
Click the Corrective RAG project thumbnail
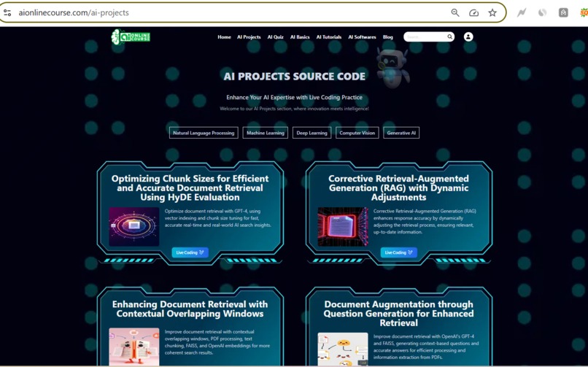click(343, 226)
